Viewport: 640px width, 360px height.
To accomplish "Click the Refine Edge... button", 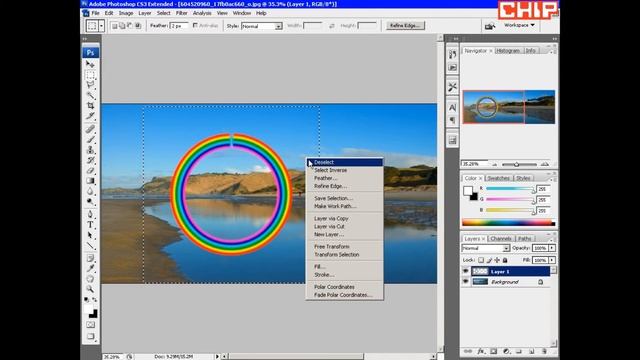I will [405, 26].
